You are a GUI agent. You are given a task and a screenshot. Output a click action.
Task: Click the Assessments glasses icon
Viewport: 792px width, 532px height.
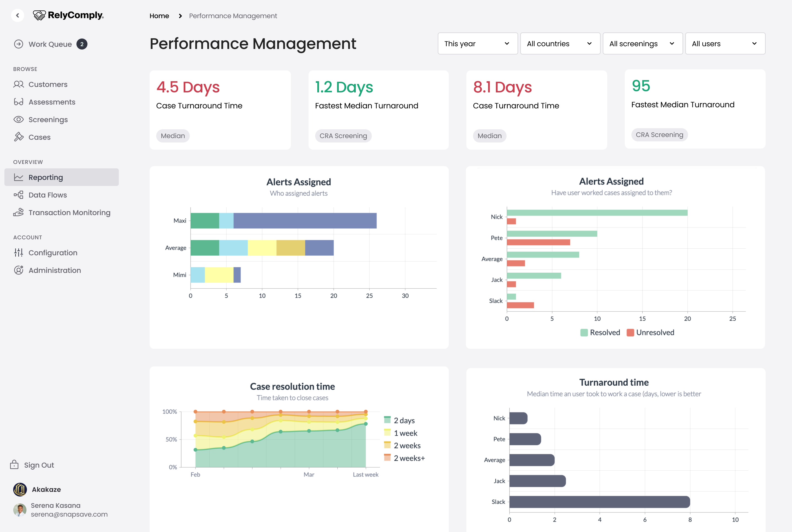(19, 102)
